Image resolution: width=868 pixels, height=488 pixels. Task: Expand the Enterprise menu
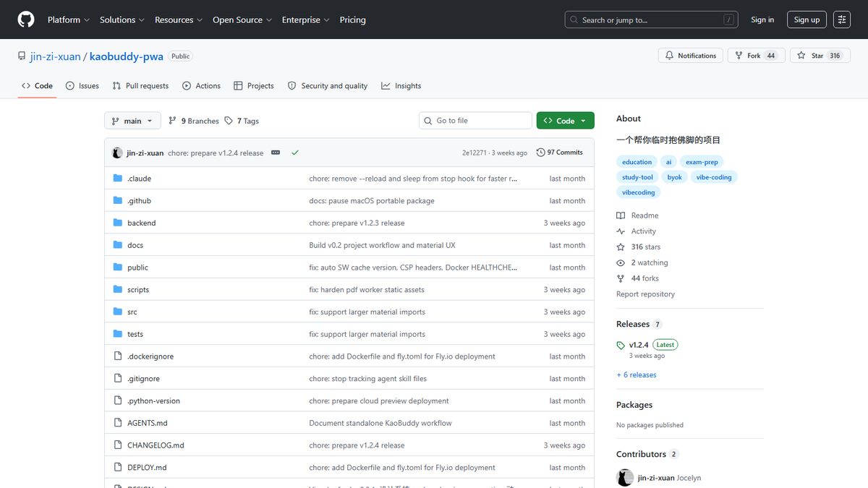coord(306,20)
